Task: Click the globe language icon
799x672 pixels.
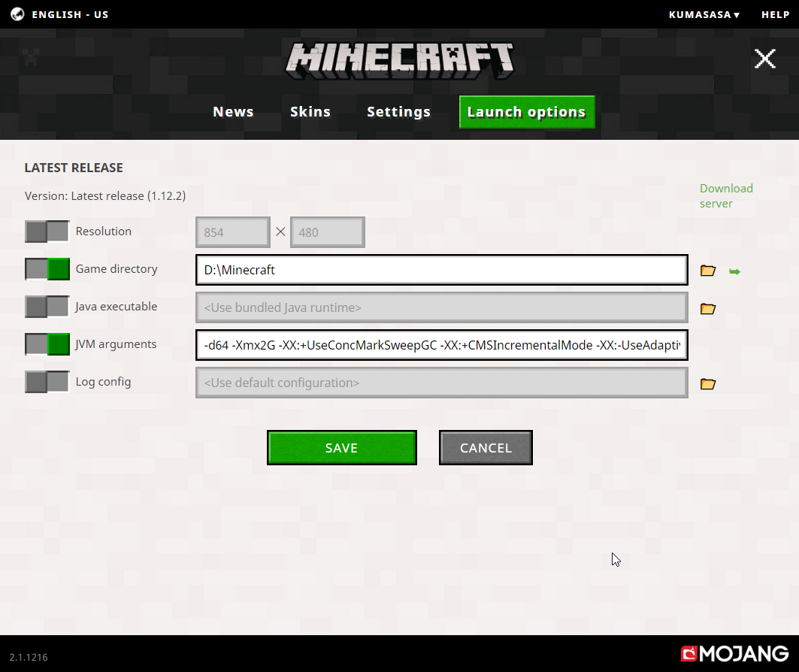Action: click(x=17, y=14)
